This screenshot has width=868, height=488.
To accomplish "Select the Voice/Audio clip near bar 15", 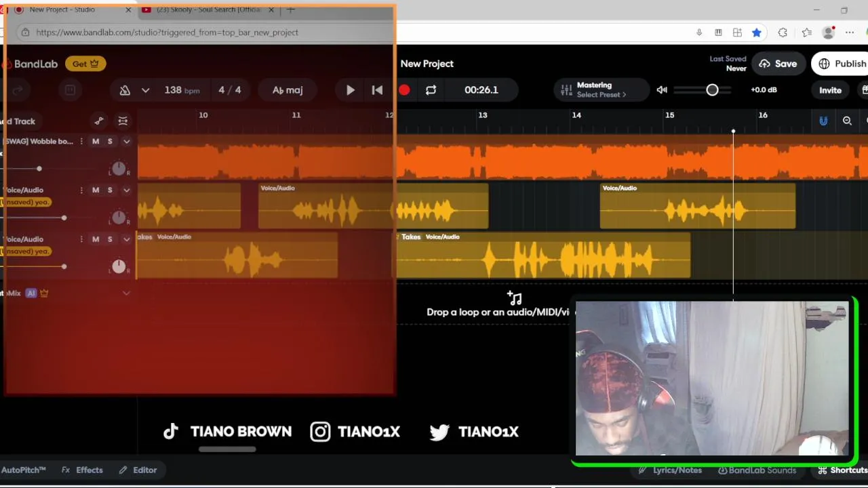I will [698, 206].
